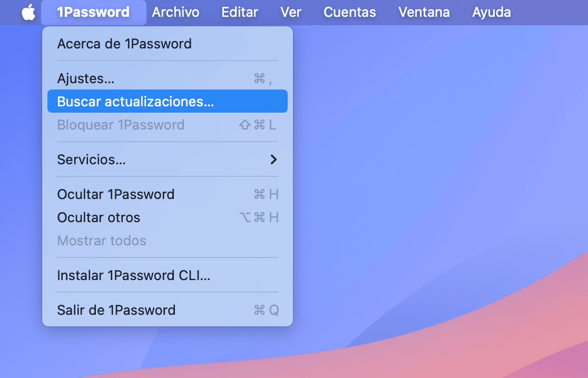Select Acerca de 1Password
This screenshot has height=378, width=588.
click(x=124, y=44)
